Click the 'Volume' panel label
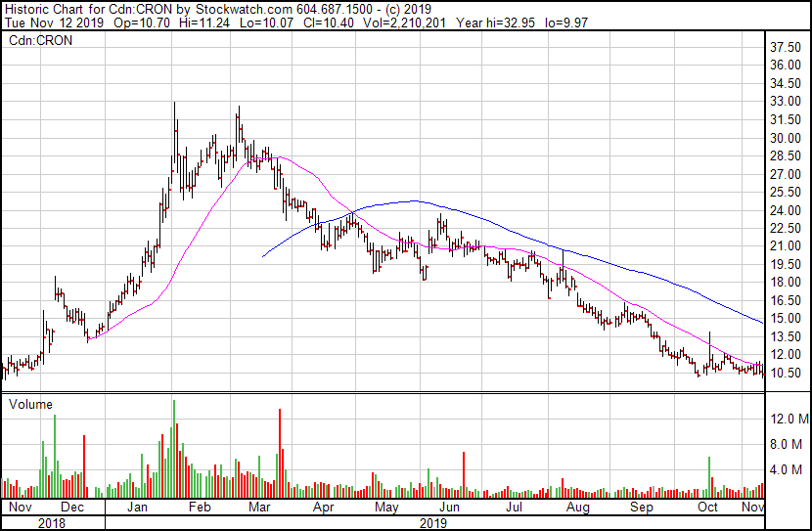 pos(30,404)
